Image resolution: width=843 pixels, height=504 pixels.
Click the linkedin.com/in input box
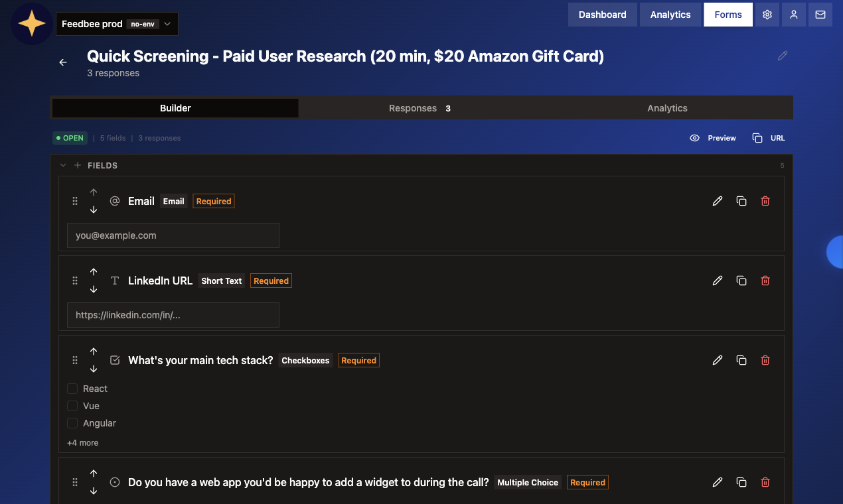173,315
